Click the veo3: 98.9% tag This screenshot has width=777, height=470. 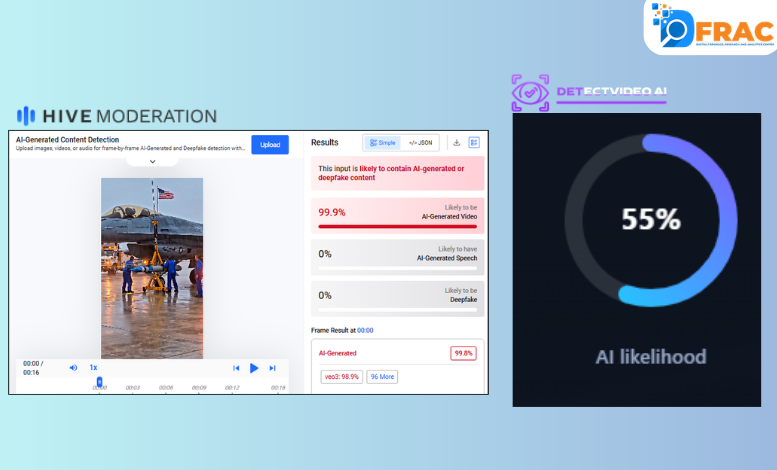[x=341, y=377]
